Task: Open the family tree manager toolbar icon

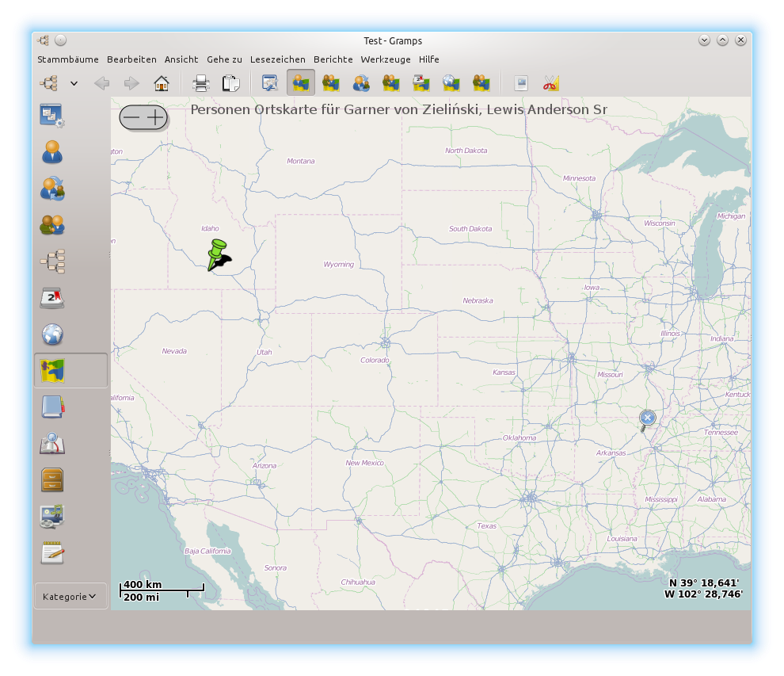Action: click(x=49, y=83)
